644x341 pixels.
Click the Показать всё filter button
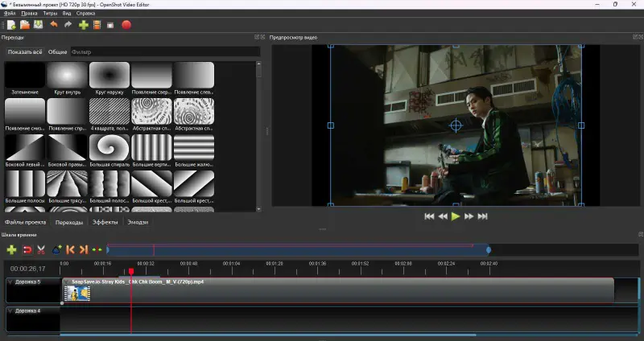[x=25, y=51]
